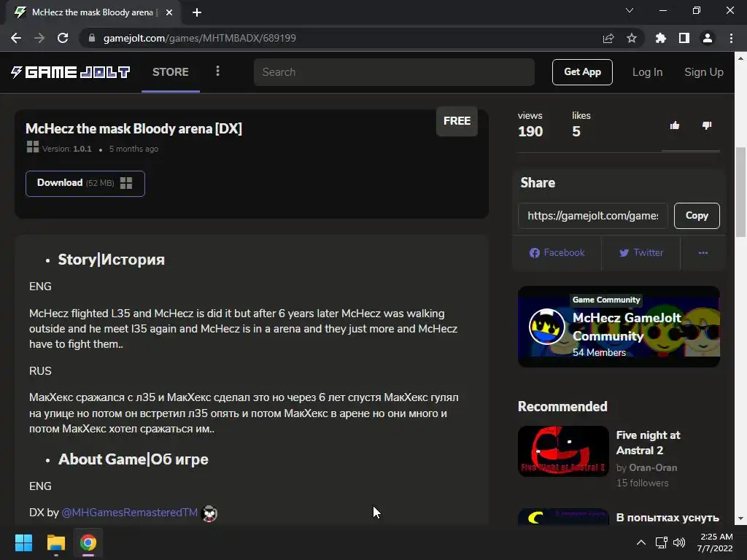Like the game with thumbs up

coord(675,125)
